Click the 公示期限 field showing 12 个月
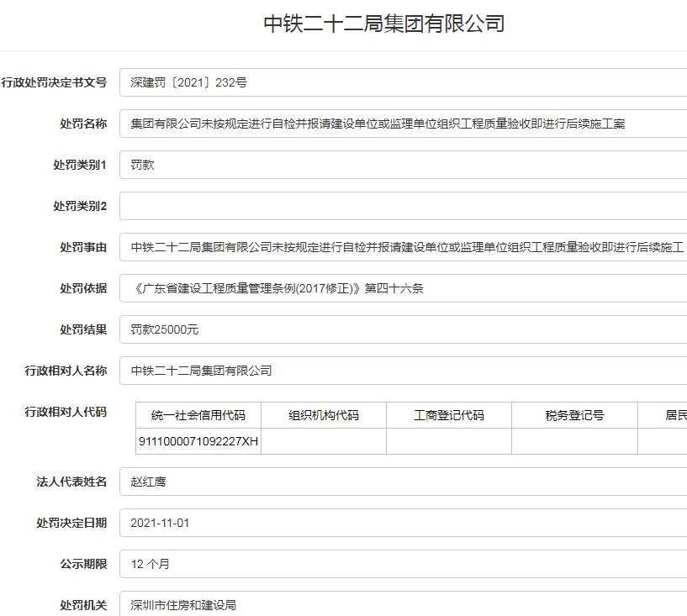This screenshot has height=616, width=687. (x=403, y=564)
